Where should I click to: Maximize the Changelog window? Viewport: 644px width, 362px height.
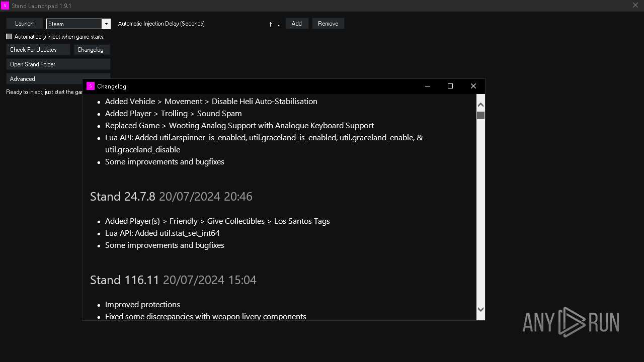pyautogui.click(x=450, y=86)
